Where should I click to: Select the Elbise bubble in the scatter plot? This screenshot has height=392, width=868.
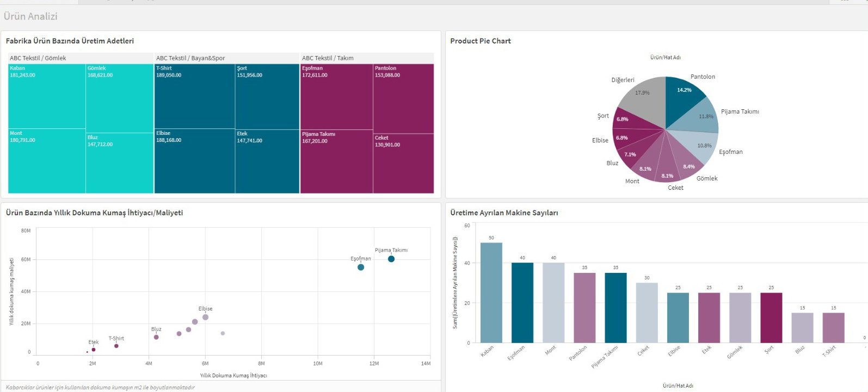[205, 318]
